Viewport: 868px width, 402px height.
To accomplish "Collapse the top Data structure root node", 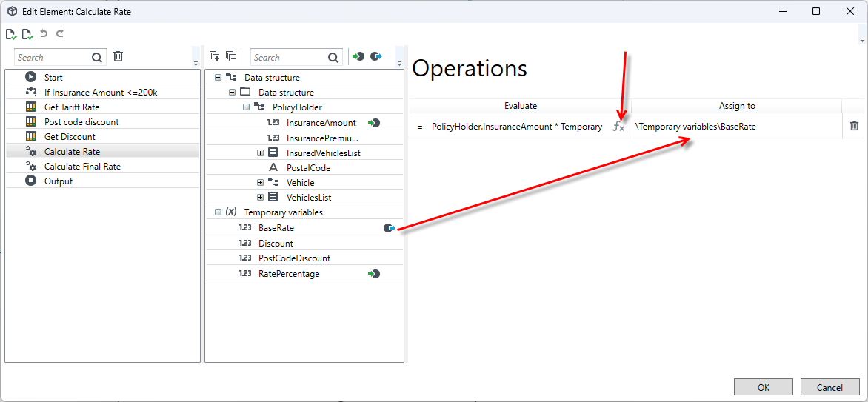I will tap(218, 78).
